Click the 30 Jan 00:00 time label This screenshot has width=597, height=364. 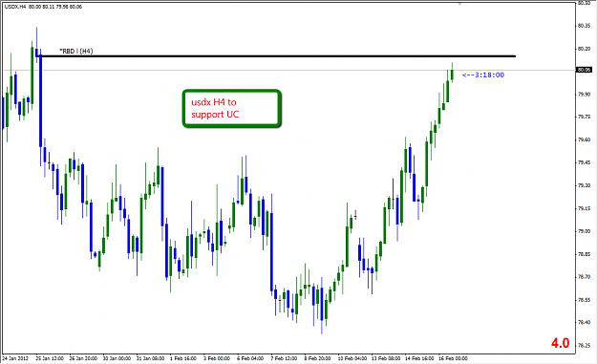pos(117,358)
